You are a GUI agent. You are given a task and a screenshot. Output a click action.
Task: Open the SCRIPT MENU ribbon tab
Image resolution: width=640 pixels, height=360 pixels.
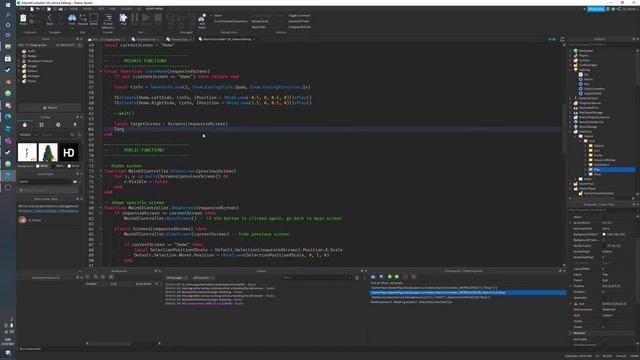coord(154,9)
